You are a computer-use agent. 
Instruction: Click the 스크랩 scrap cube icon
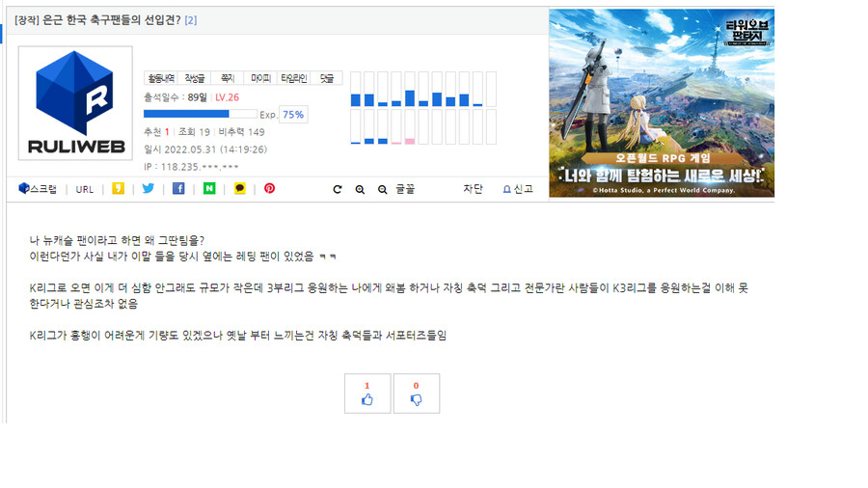pos(24,189)
